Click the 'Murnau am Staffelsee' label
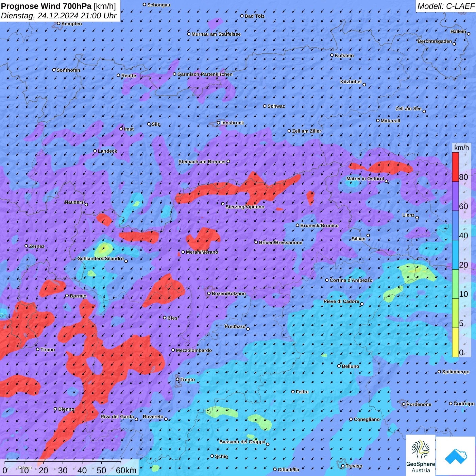 click(x=216, y=34)
